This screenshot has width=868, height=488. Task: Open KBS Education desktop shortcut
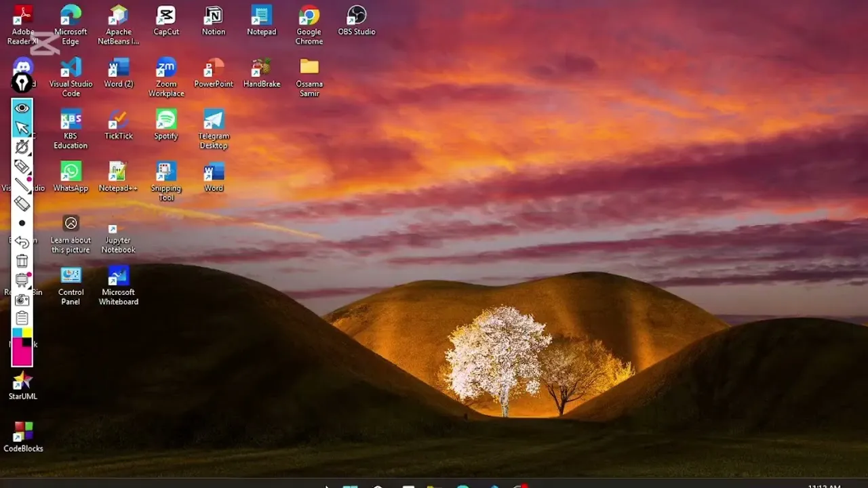71,129
